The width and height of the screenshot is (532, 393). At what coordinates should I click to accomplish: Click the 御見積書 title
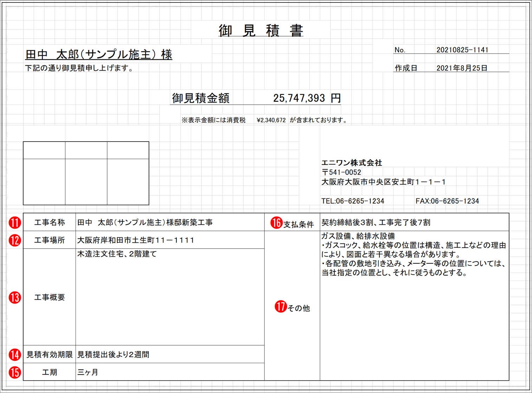tap(261, 31)
